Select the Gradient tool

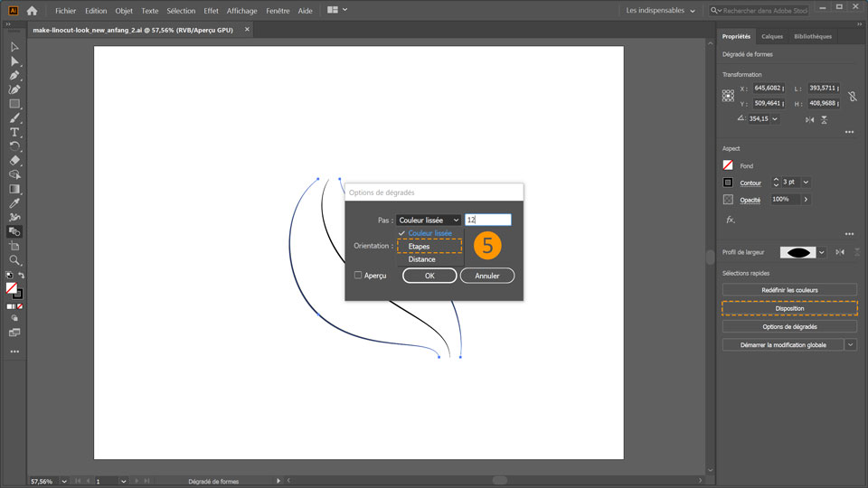tap(14, 189)
